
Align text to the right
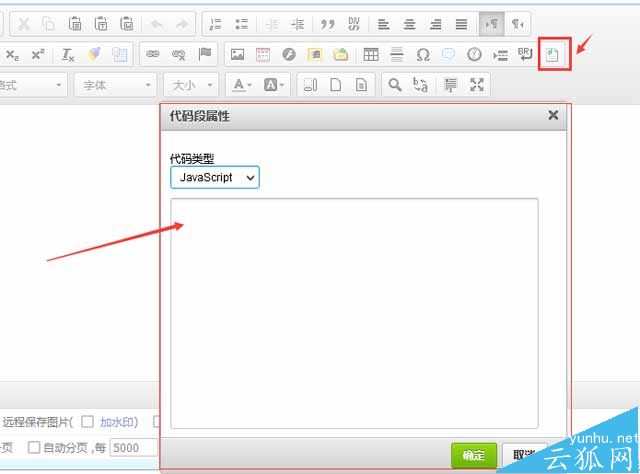(x=436, y=24)
